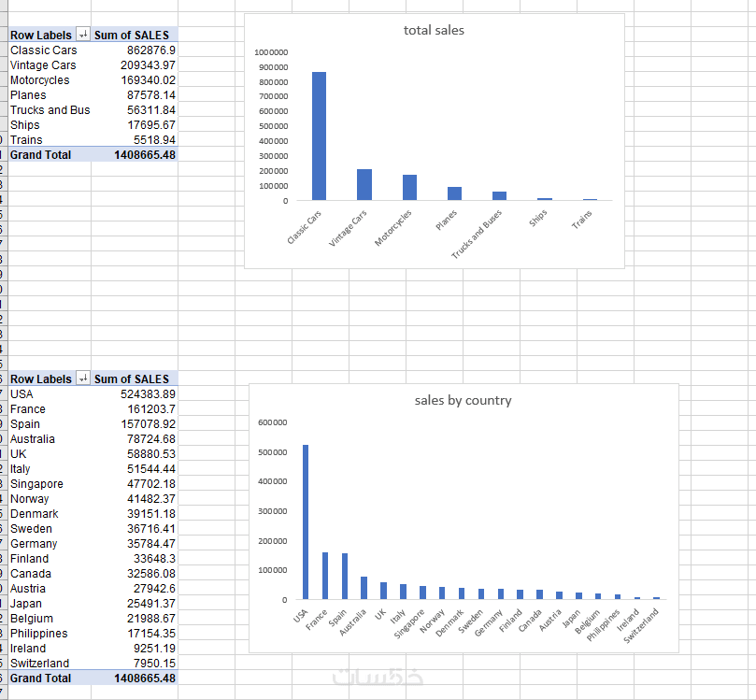The image size is (756, 700).
Task: Click the value 157078.92 cell
Action: pos(135,423)
